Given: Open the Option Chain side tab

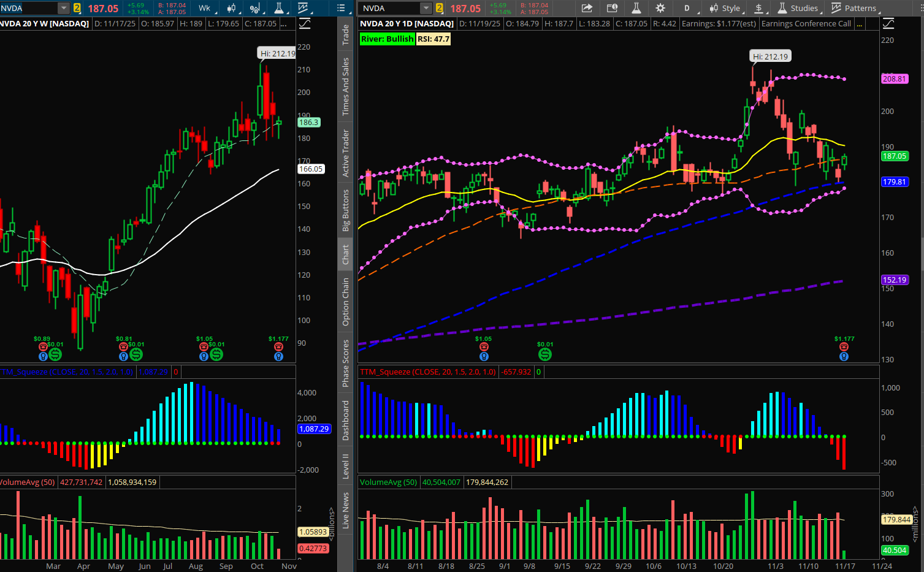Looking at the screenshot, I should (x=346, y=302).
